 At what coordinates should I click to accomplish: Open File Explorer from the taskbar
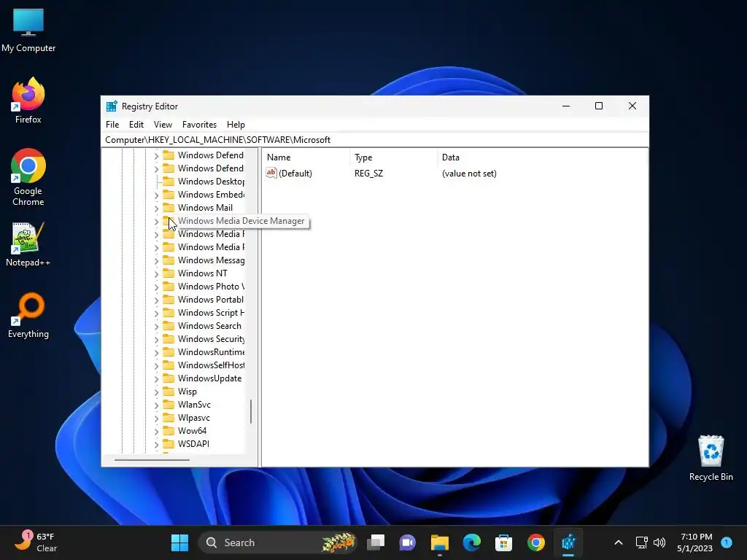click(x=439, y=542)
